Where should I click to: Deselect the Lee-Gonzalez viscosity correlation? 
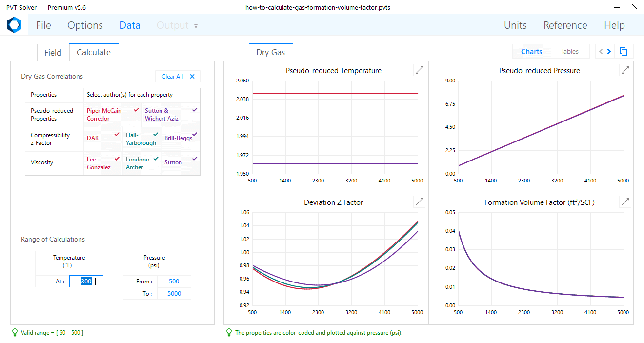103,163
